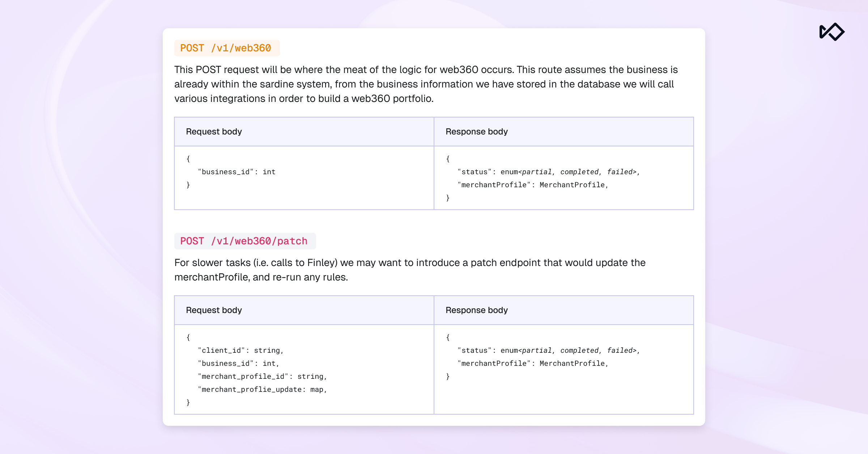
Task: Click the second table's Response body header
Action: (x=476, y=310)
